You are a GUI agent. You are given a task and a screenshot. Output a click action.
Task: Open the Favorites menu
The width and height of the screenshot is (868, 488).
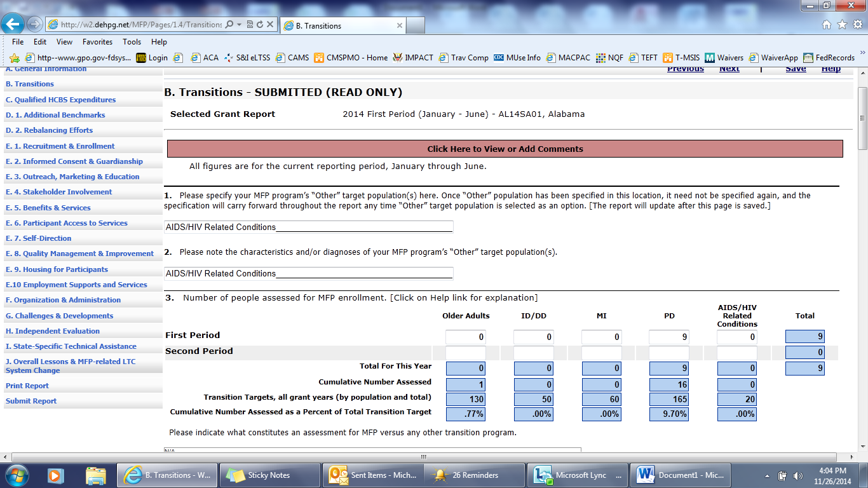[x=97, y=42]
